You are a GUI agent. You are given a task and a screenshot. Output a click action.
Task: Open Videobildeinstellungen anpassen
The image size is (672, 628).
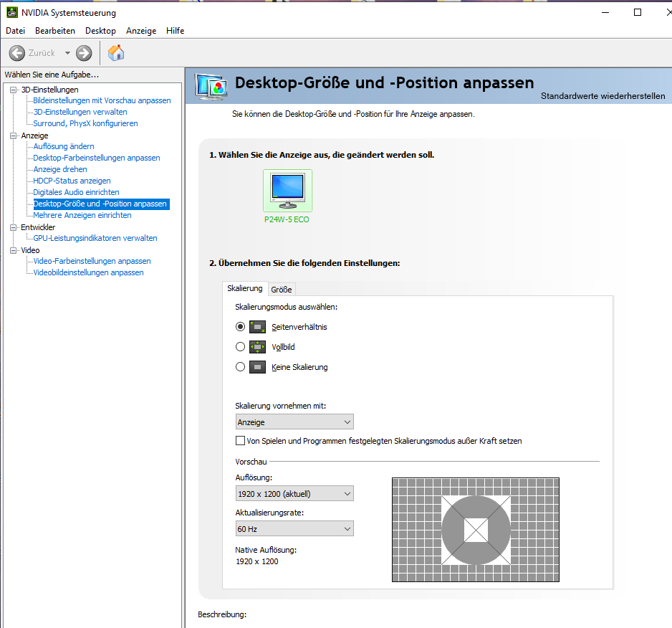click(88, 273)
